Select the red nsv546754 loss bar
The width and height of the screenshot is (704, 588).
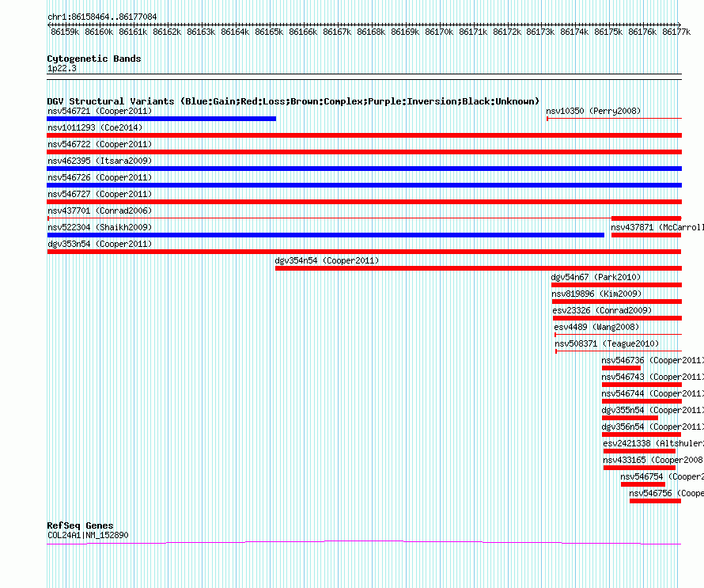click(x=643, y=484)
